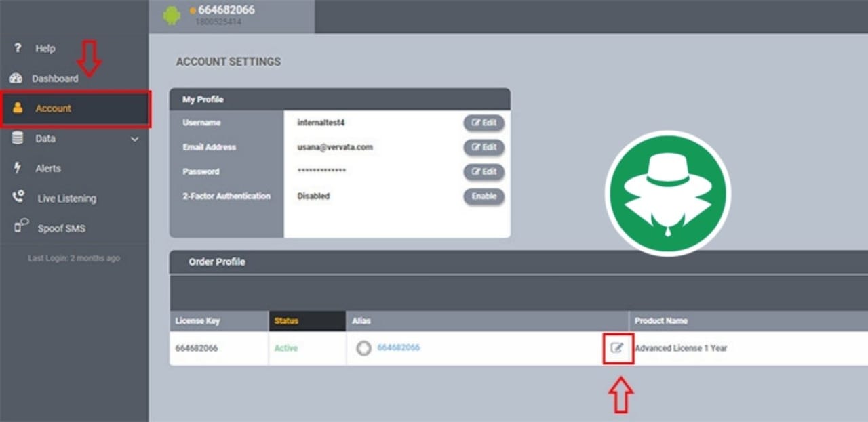Screen dimensions: 868x422
Task: Expand the Data menu chevron
Action: pos(134,139)
